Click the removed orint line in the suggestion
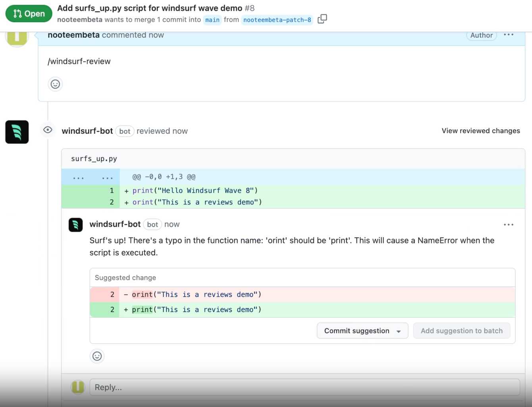Viewport: 532px width, 407px height. (x=303, y=295)
